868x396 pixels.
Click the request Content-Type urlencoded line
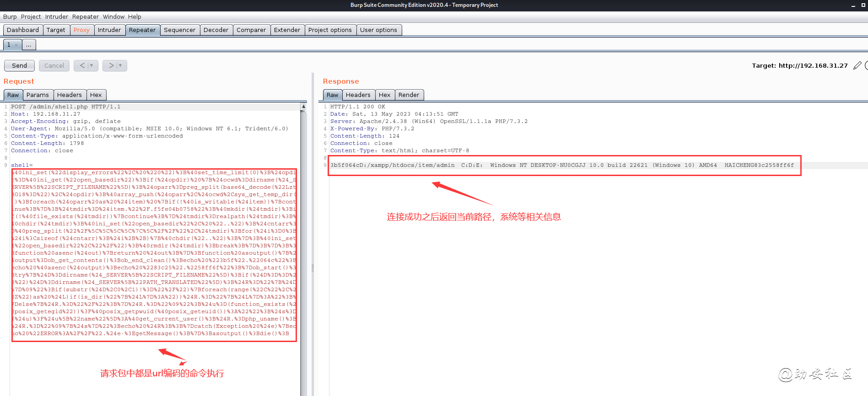click(97, 136)
